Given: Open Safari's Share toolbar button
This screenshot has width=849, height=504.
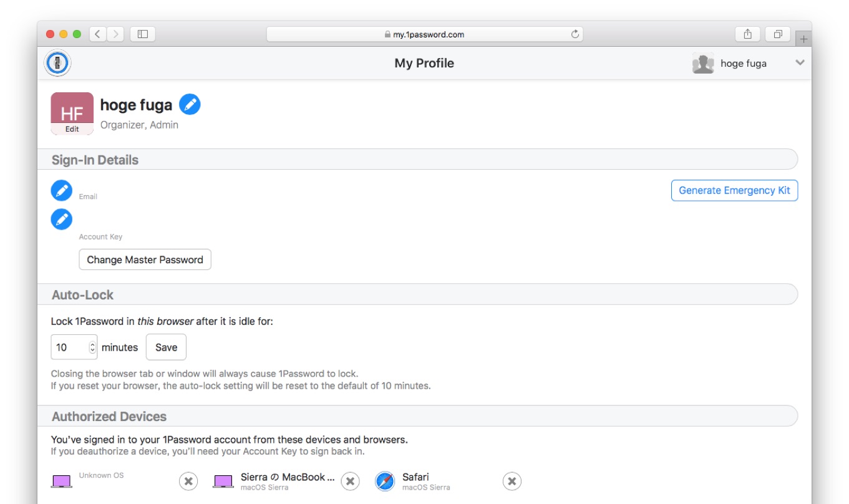Looking at the screenshot, I should (x=747, y=34).
